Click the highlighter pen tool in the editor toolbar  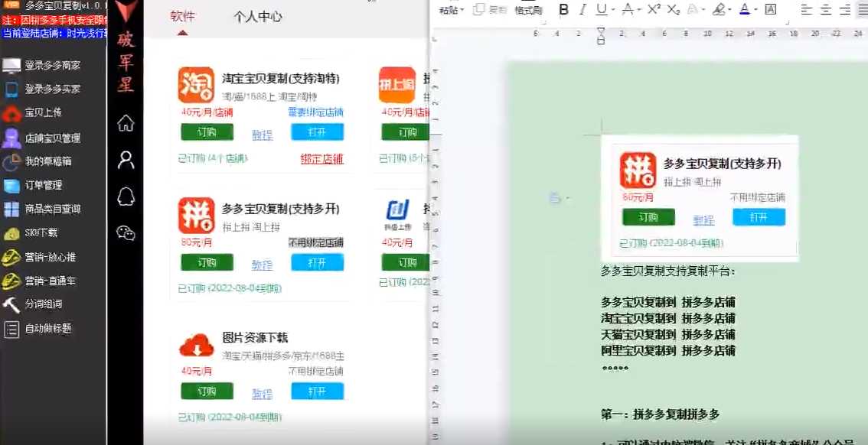click(719, 9)
